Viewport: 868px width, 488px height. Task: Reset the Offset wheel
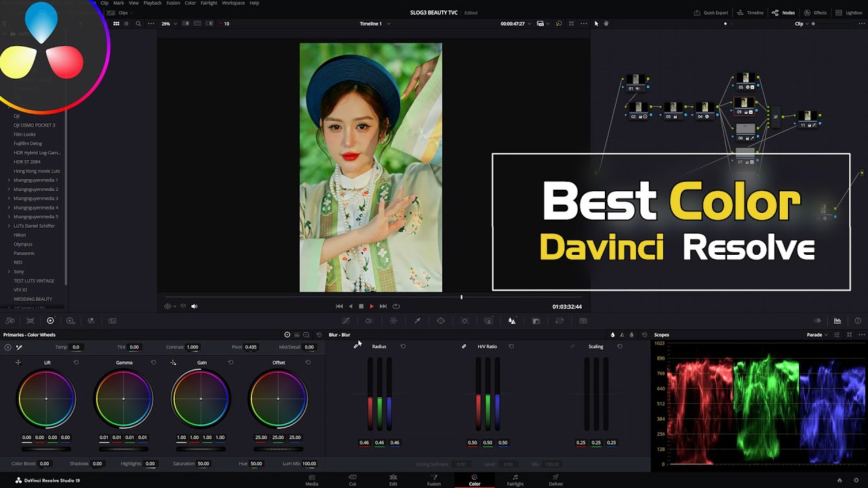tap(308, 363)
